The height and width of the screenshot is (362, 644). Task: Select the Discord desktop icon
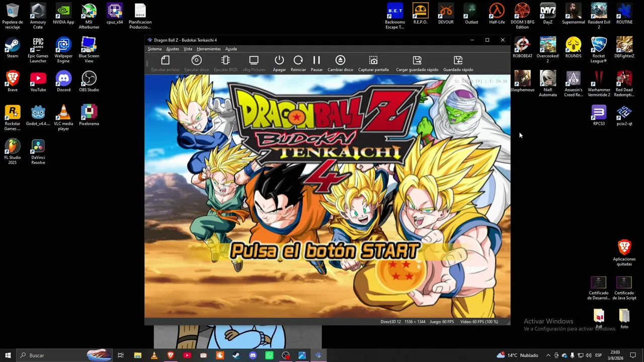coord(63,81)
